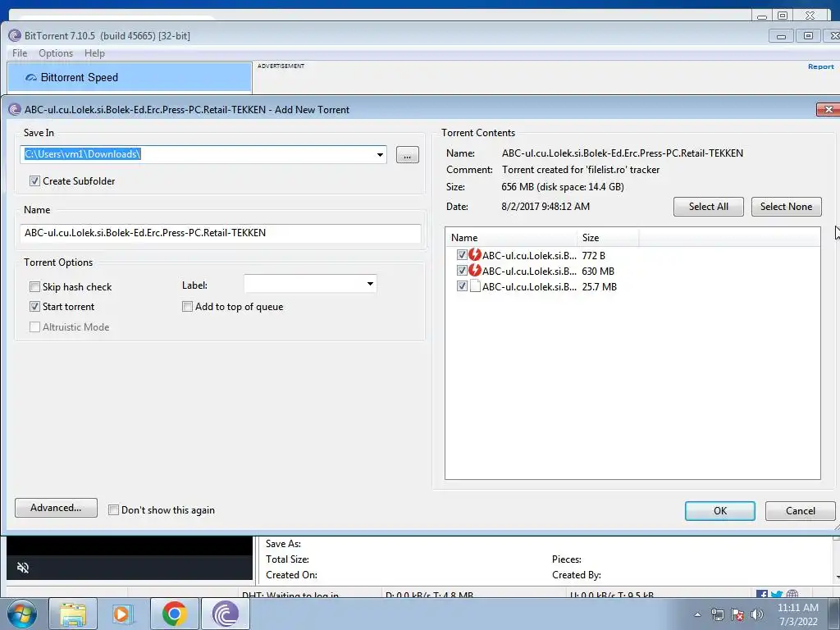
Task: Open the File menu
Action: [x=20, y=53]
